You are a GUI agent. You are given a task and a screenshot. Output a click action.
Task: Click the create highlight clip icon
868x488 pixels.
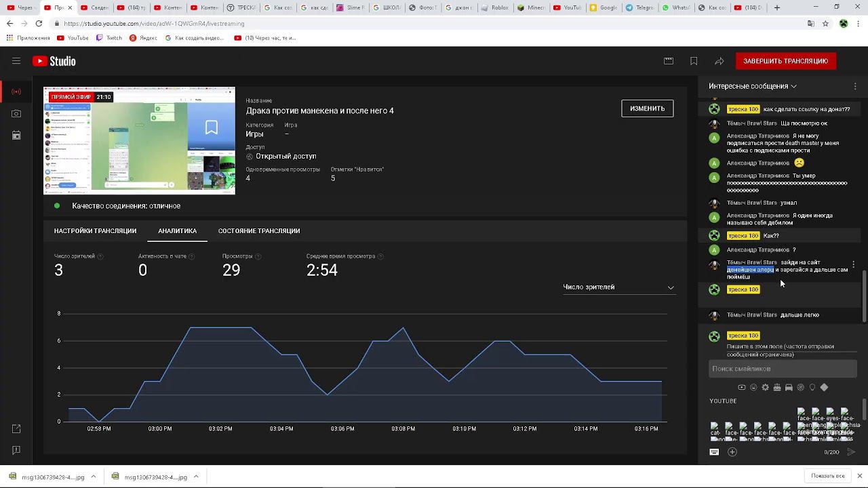[x=669, y=61]
